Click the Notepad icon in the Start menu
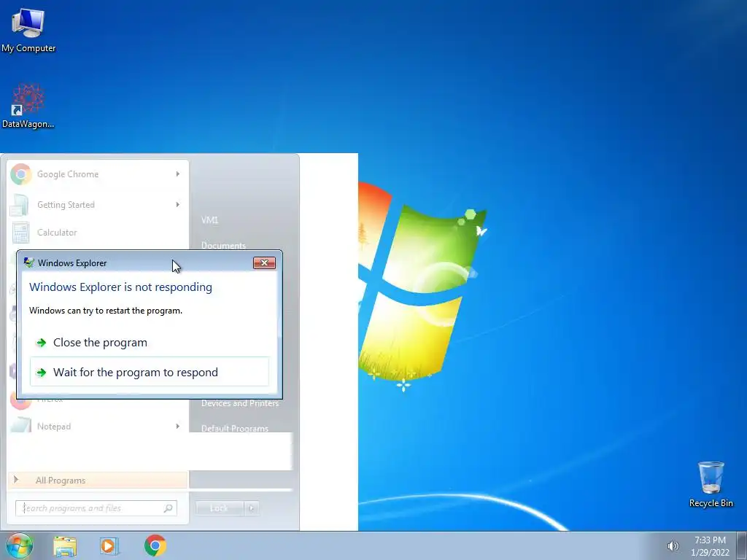The image size is (747, 560). 20,425
